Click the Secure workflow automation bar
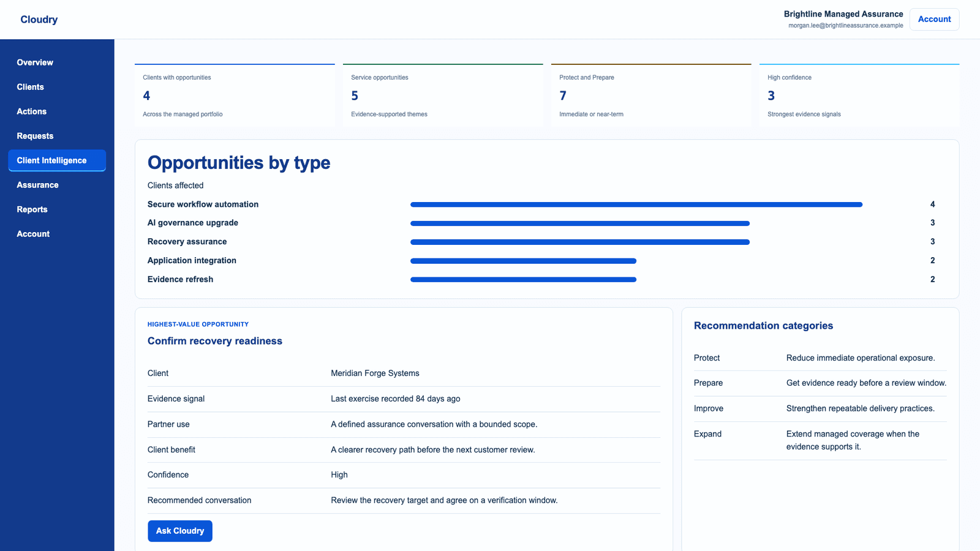Image resolution: width=980 pixels, height=551 pixels. [x=636, y=204]
